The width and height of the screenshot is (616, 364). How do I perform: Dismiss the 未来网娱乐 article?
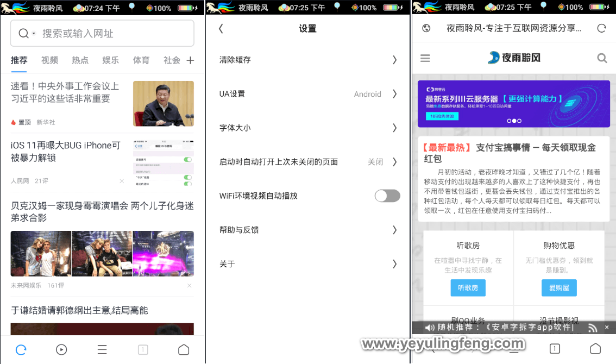click(190, 285)
